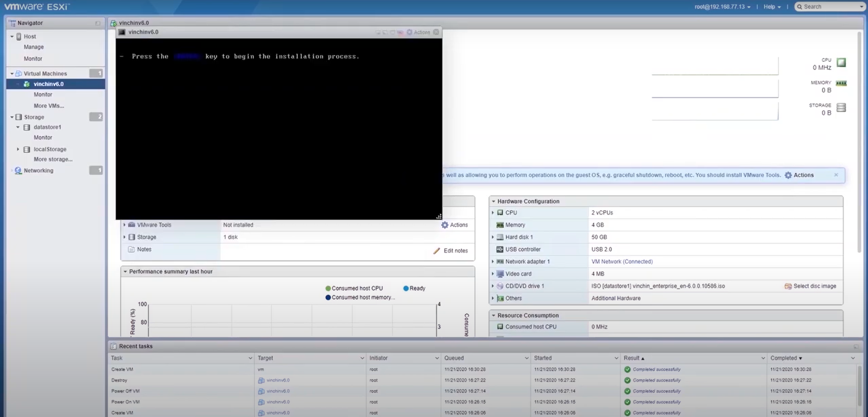Open Host Manage page
Viewport: 868px width, 417px height.
click(x=34, y=47)
